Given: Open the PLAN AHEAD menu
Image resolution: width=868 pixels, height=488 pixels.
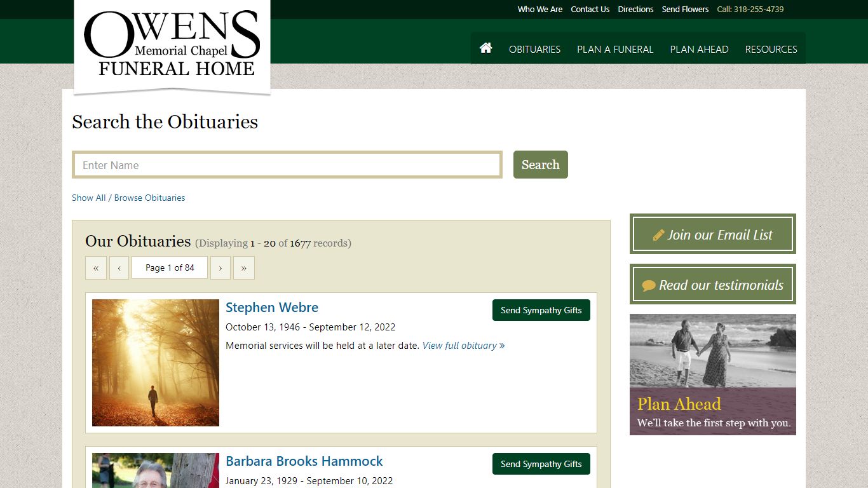Looking at the screenshot, I should [x=699, y=49].
